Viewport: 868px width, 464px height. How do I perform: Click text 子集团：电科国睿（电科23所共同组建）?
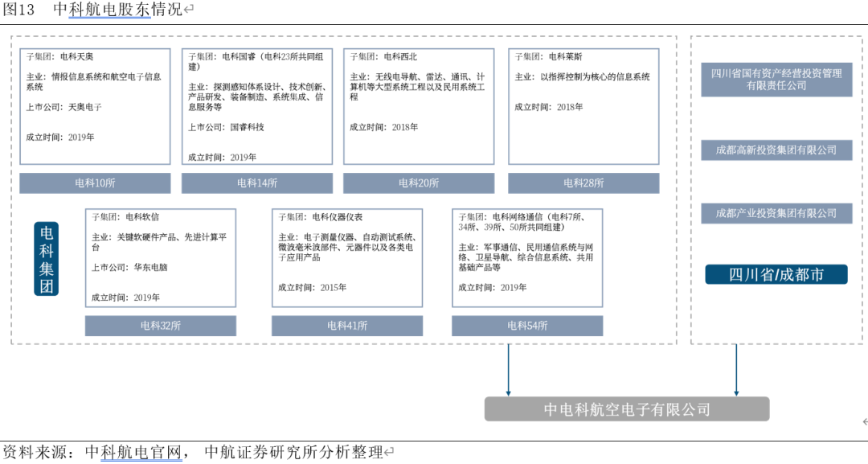(x=256, y=61)
